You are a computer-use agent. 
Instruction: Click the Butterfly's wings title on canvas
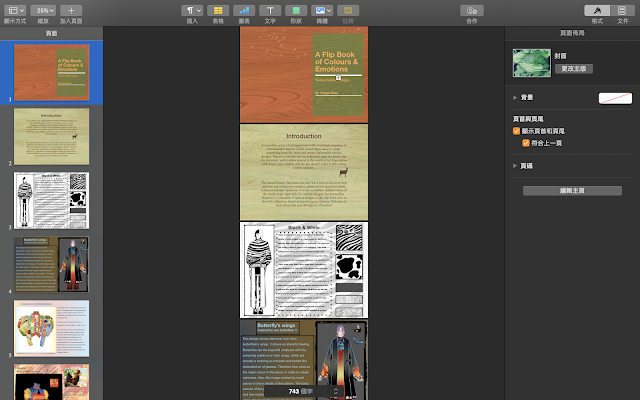point(276,325)
